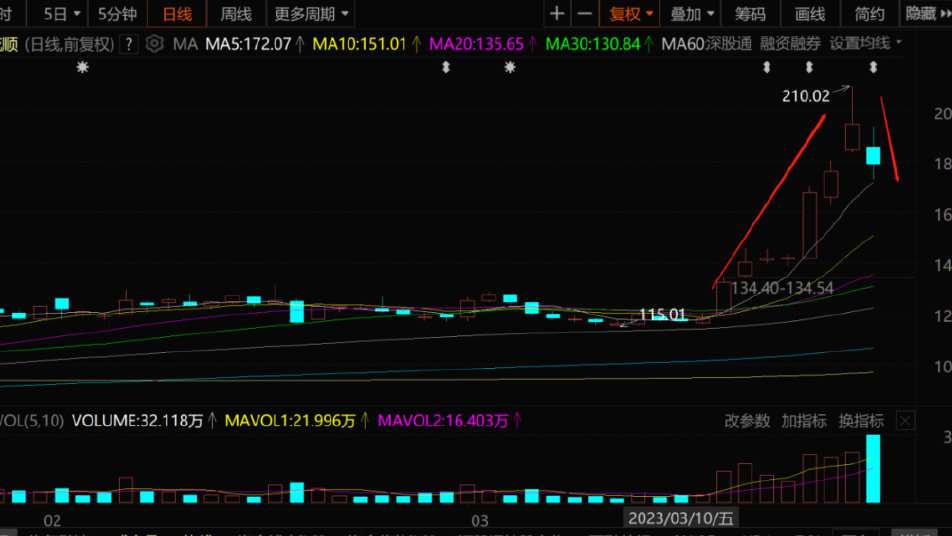Click 加指标 to add indicator
952x536 pixels.
pos(804,421)
